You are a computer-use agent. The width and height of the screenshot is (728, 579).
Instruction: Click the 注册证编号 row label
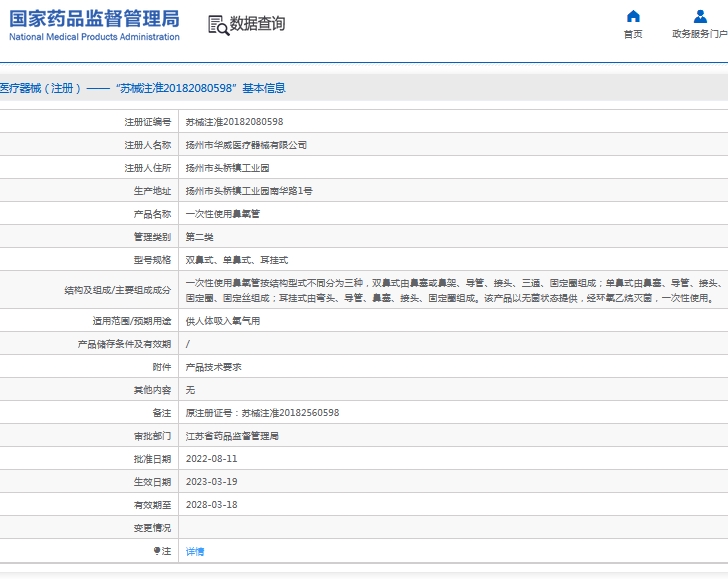(x=148, y=122)
